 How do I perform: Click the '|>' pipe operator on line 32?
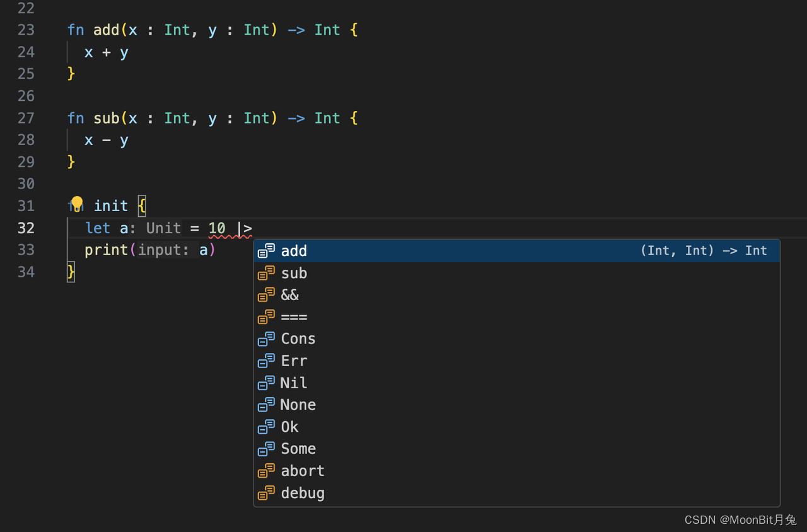click(x=245, y=228)
